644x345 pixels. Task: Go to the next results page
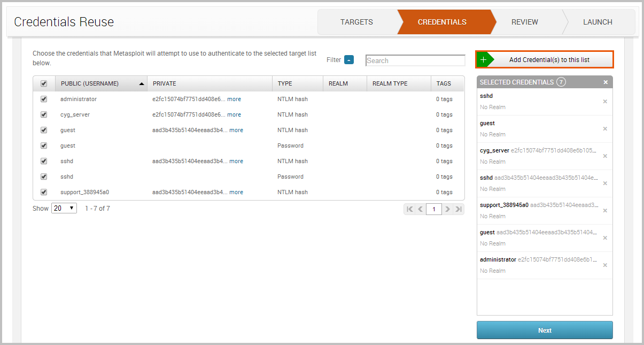448,209
